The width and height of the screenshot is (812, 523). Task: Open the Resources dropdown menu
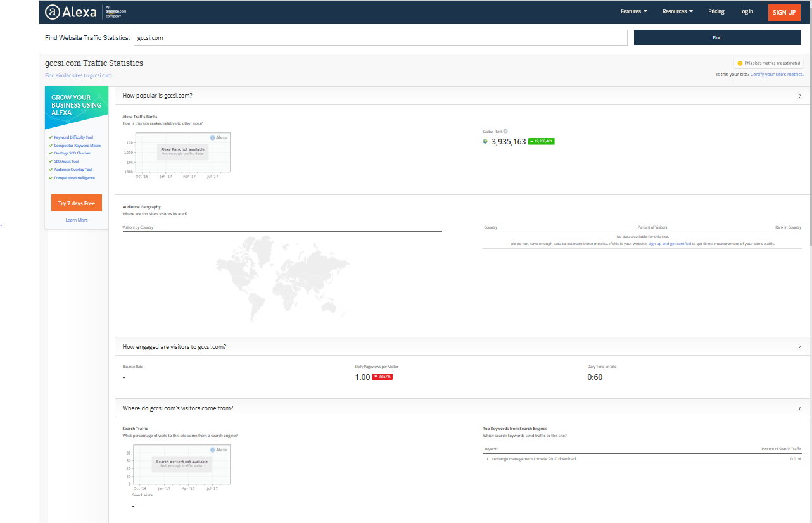[x=677, y=11]
